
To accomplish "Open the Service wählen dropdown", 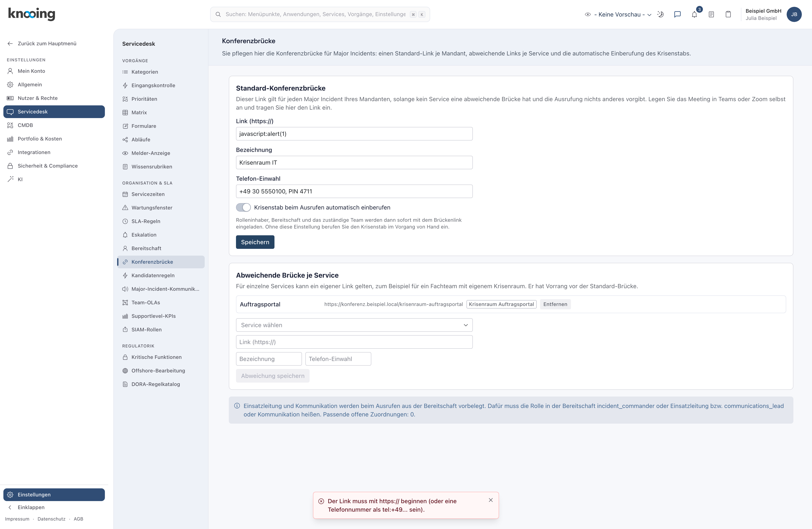I will (354, 325).
